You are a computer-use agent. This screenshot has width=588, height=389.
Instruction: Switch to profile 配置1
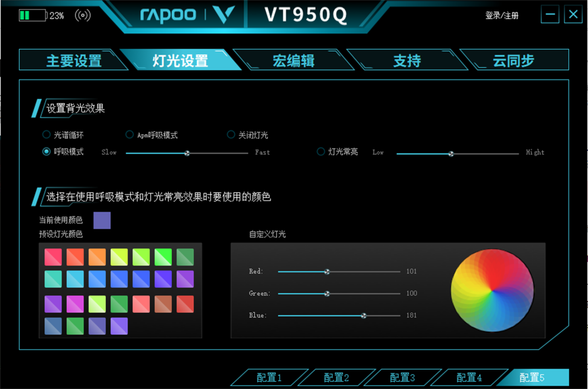pyautogui.click(x=269, y=378)
